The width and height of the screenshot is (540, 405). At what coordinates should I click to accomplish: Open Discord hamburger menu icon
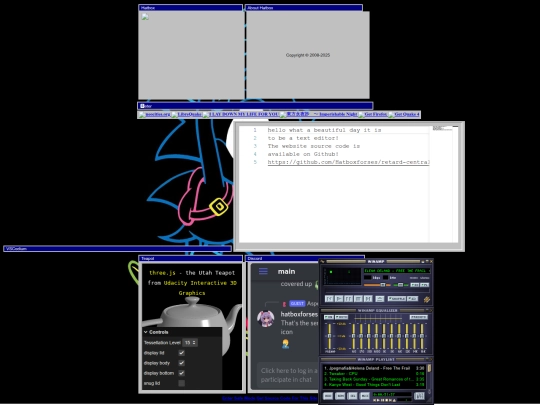coord(263,271)
